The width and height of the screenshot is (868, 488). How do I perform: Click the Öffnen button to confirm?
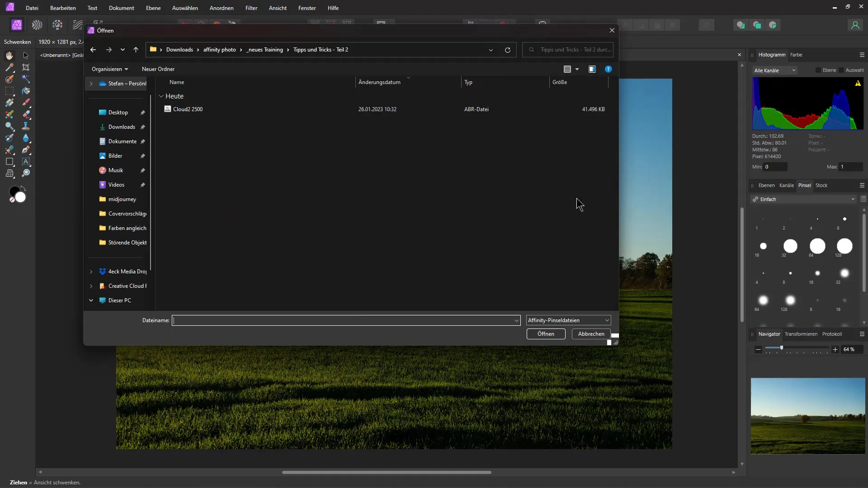point(546,333)
